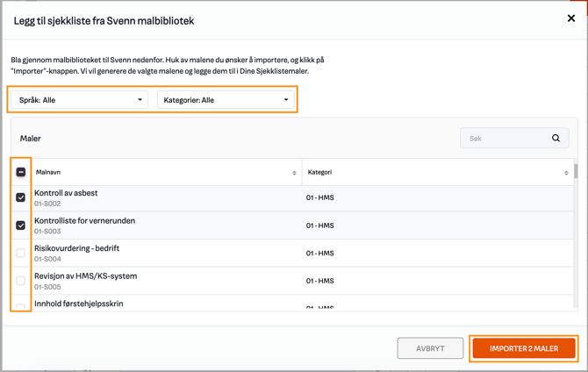Click the magnifying glass search icon
The image size is (588, 372).
556,138
